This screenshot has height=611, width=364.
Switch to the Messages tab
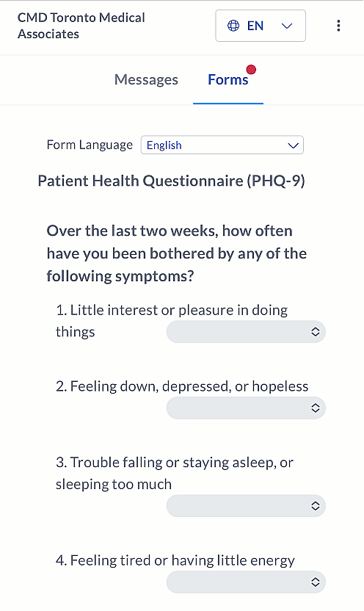[x=146, y=79]
